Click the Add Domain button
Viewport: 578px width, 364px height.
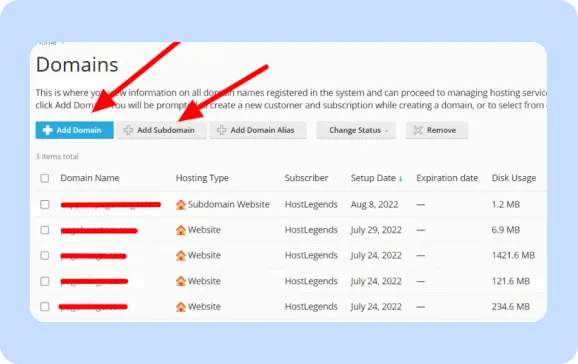pos(74,130)
